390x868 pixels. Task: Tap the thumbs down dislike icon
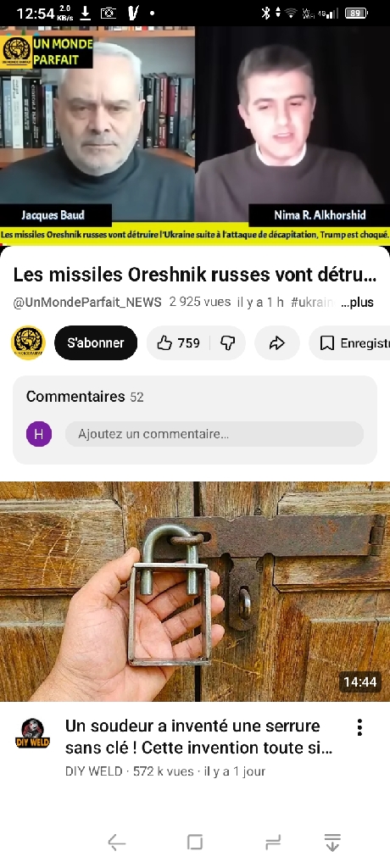tap(228, 343)
